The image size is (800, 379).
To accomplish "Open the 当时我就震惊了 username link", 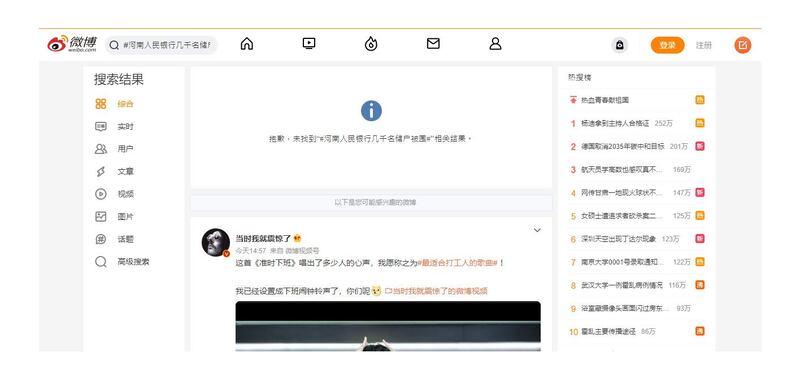I will pyautogui.click(x=263, y=238).
